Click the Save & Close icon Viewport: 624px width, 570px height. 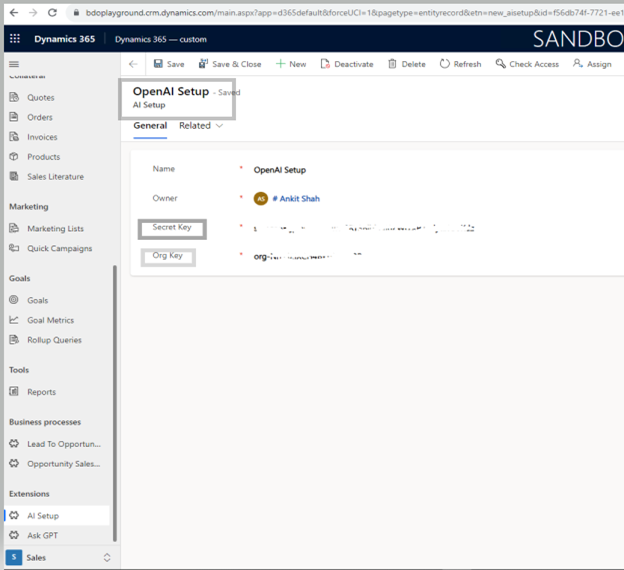click(203, 64)
